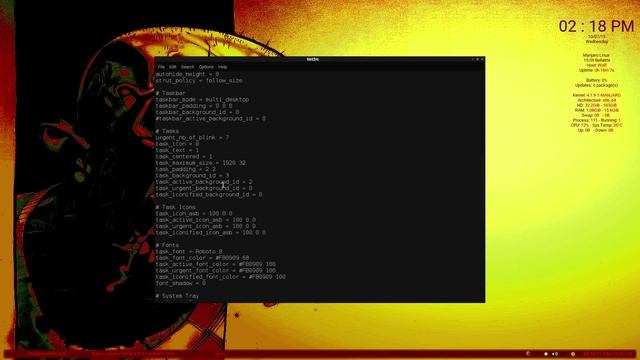Image resolution: width=640 pixels, height=360 pixels.
Task: Click the line 'taskbar_mode = multi_desktop'
Action: coord(202,100)
